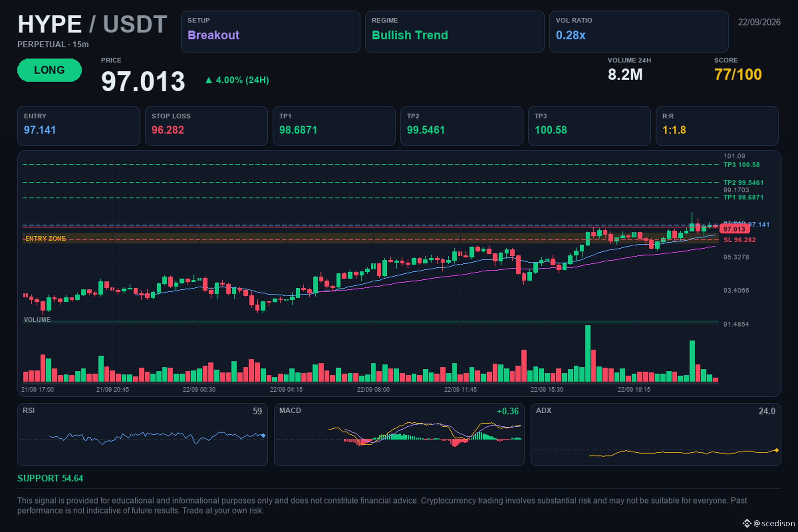Click the Binance logo icon beside scedison
798x532 pixels.
pos(747,523)
